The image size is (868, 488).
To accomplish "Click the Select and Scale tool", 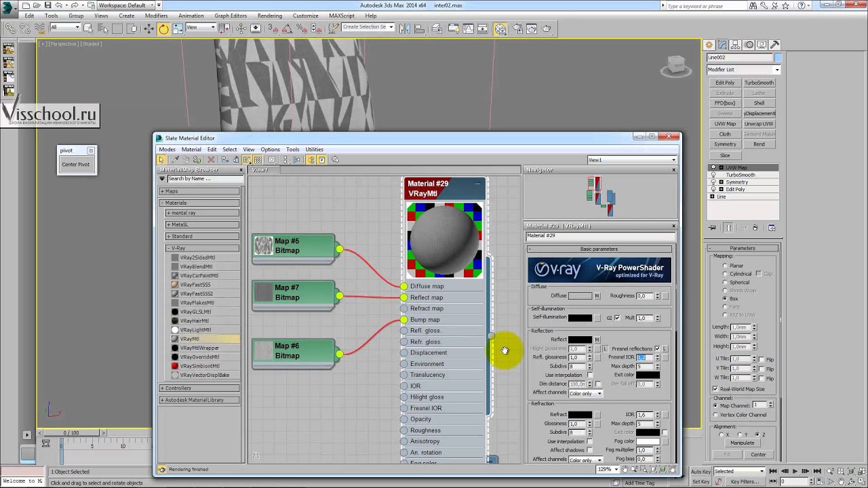I will pos(178,28).
